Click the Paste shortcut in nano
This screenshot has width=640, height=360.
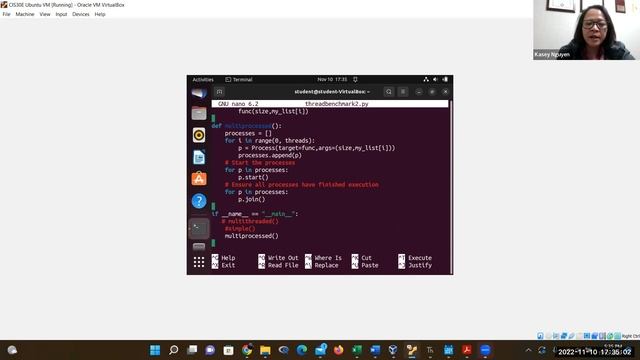[365, 265]
